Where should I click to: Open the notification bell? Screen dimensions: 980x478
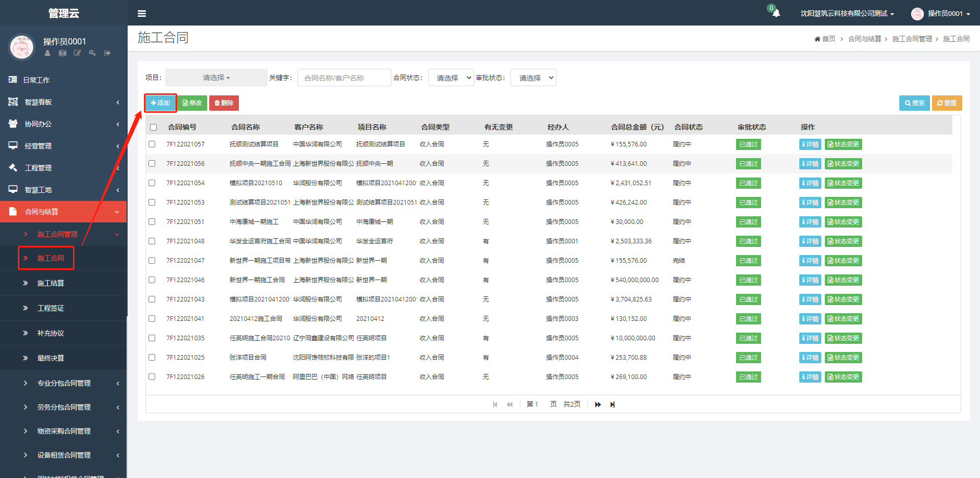pos(776,13)
